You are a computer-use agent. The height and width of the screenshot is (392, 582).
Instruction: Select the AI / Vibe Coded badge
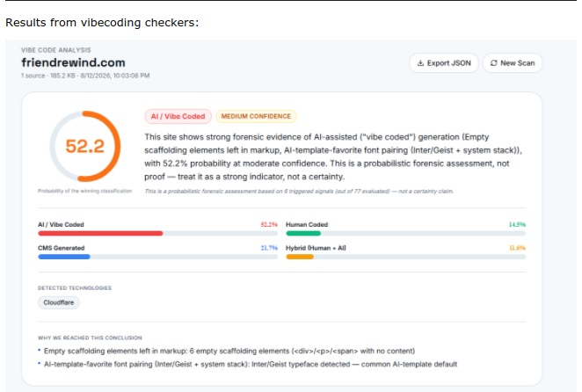[178, 116]
